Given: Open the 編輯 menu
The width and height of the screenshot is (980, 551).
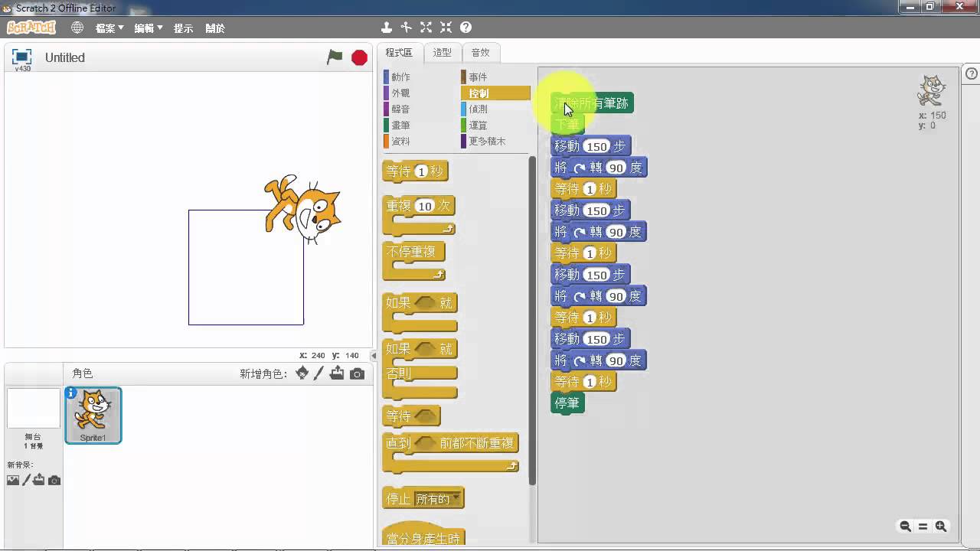Looking at the screenshot, I should 149,28.
